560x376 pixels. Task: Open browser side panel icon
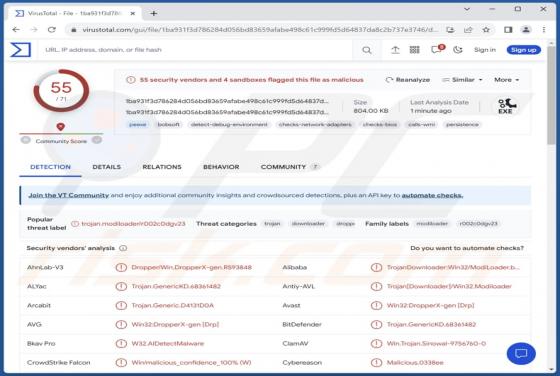pyautogui.click(x=508, y=30)
